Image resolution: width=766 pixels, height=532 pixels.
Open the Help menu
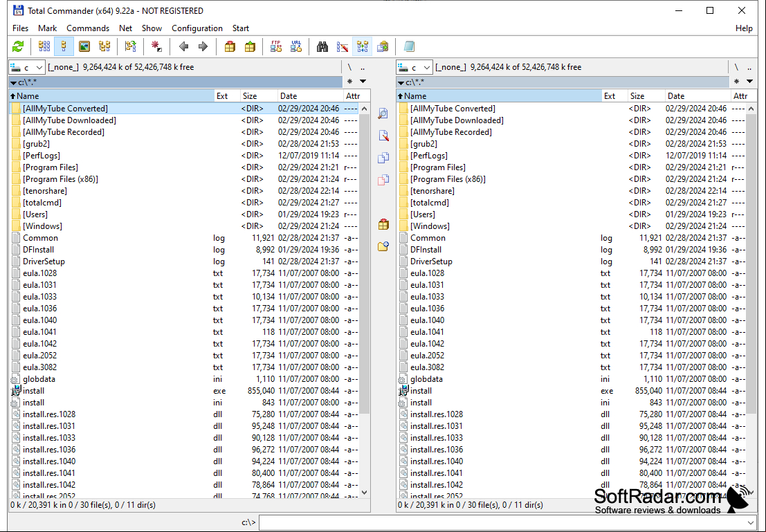tap(744, 28)
